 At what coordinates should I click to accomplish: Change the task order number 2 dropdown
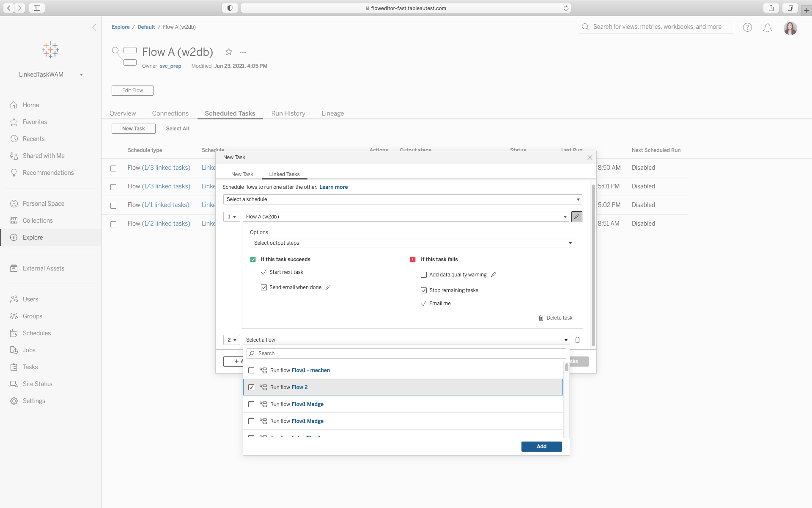(232, 340)
